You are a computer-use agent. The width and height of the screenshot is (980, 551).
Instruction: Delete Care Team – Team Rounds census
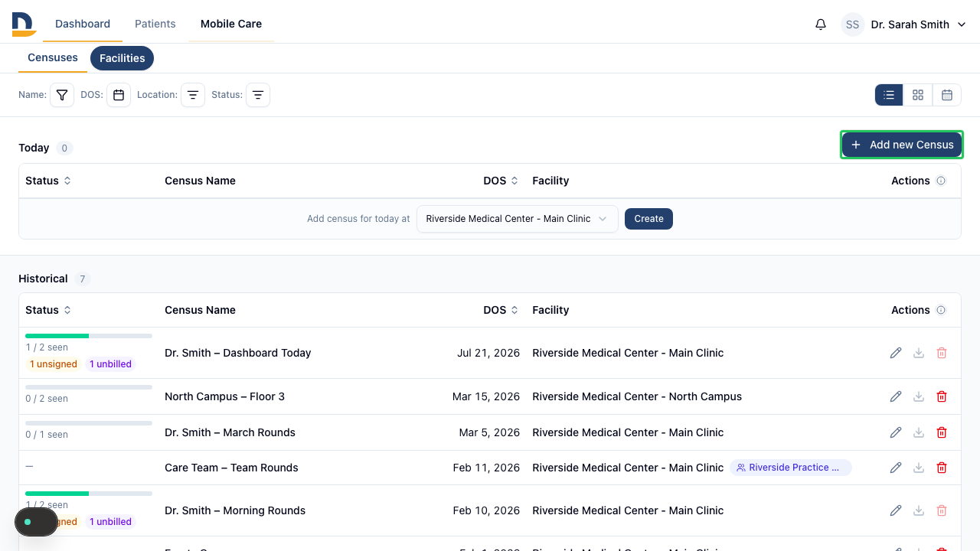tap(942, 468)
